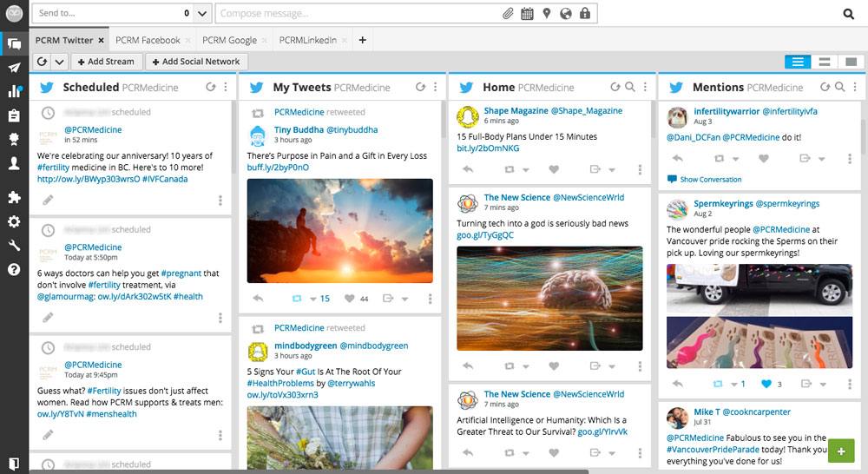Image resolution: width=868 pixels, height=474 pixels.
Task: Open the Publisher paper plane icon
Action: 14,68
